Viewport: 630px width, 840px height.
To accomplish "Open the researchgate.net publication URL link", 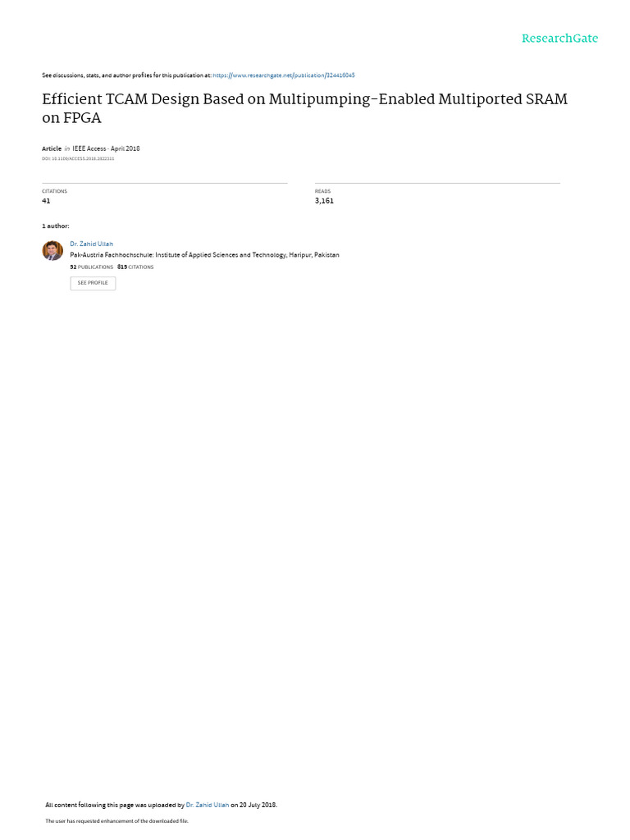I will (283, 75).
